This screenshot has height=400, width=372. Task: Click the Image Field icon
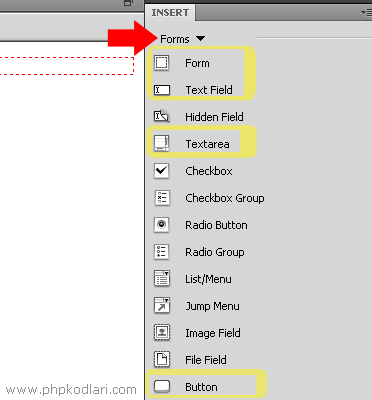162,333
